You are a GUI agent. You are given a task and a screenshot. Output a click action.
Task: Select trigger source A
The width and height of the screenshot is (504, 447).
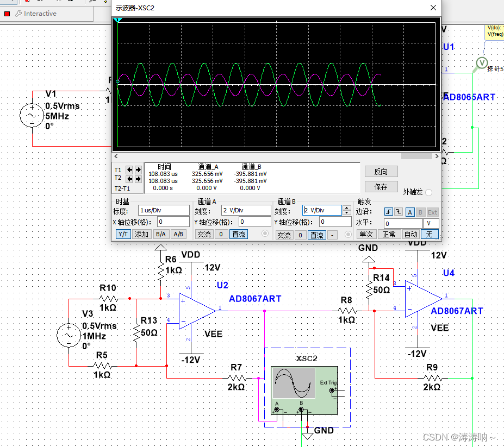(409, 212)
